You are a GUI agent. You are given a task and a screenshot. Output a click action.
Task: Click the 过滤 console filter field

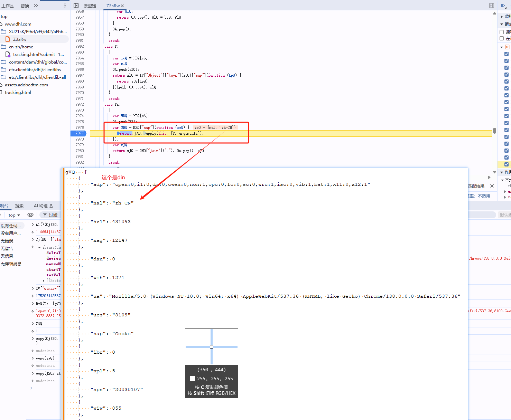coord(50,215)
